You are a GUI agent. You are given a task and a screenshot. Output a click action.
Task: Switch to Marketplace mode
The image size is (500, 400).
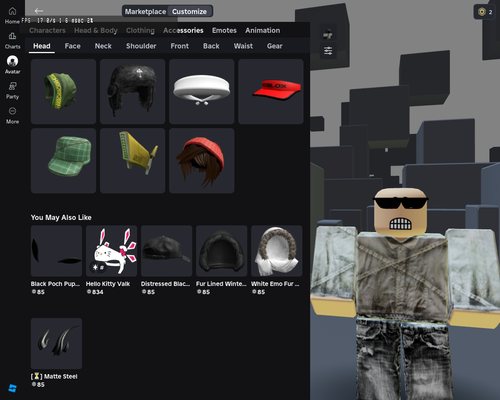tap(145, 11)
